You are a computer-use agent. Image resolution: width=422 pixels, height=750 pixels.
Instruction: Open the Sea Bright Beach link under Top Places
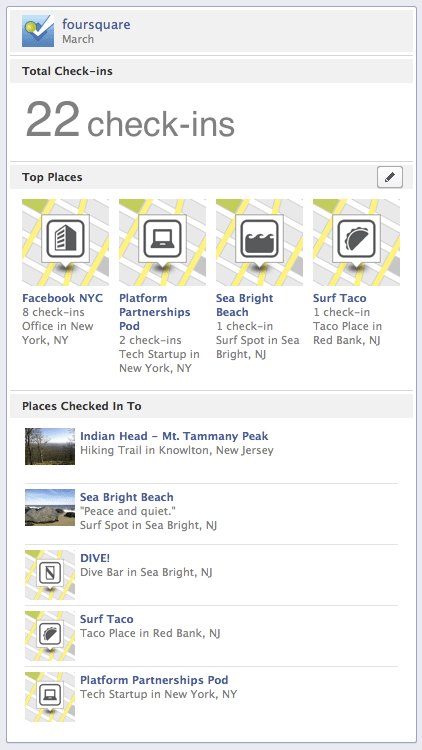tap(244, 305)
